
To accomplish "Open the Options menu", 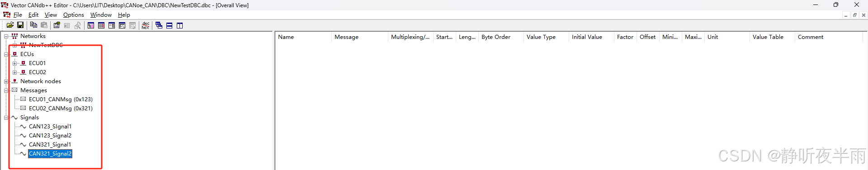I will [74, 15].
